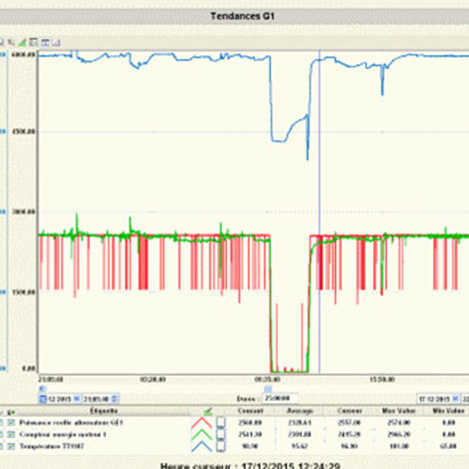The height and width of the screenshot is (469, 469).
Task: Click the vertical blue cursor line
Action: [x=319, y=212]
